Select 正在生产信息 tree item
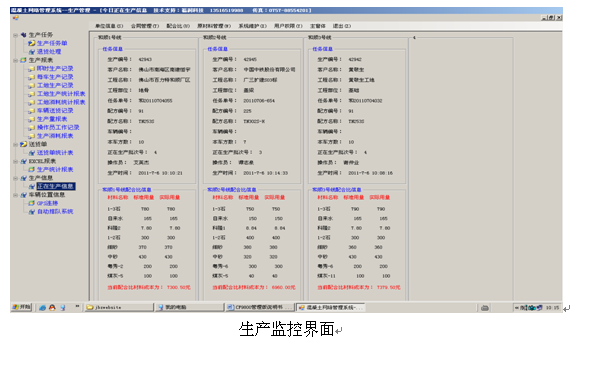 pos(56,186)
